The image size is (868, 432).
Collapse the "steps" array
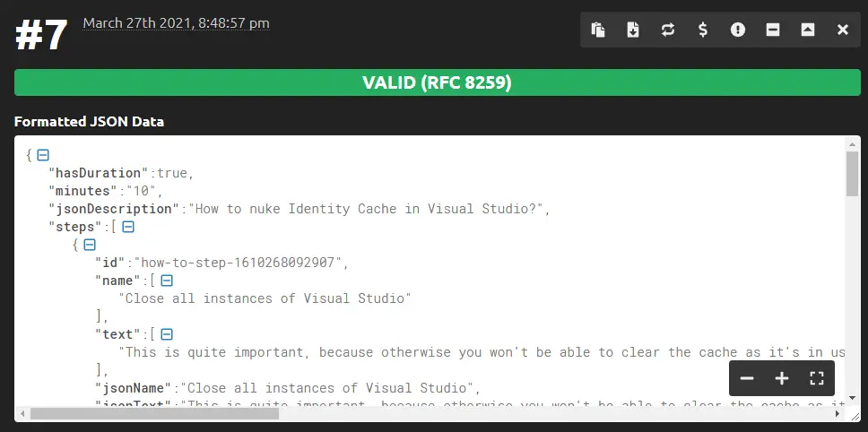(x=128, y=227)
